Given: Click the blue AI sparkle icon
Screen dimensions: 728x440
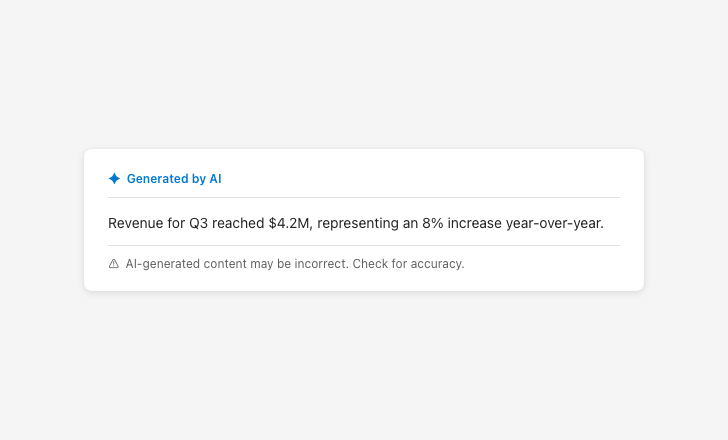Looking at the screenshot, I should pos(114,179).
